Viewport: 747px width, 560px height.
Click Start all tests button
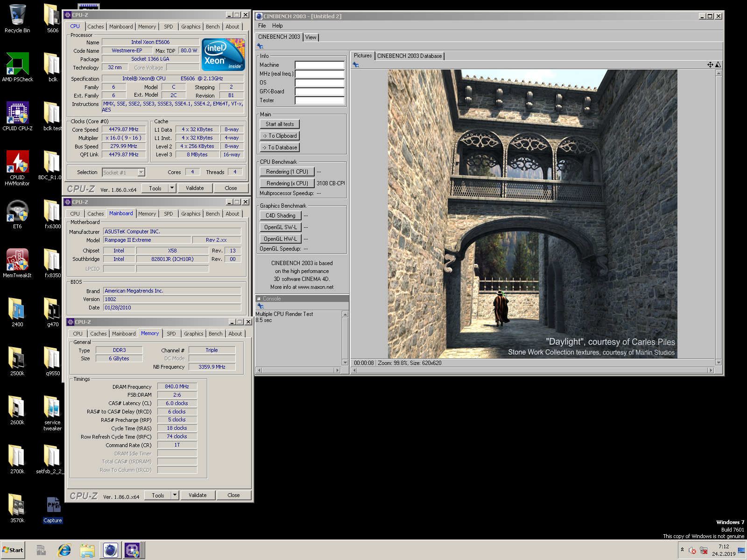pyautogui.click(x=280, y=124)
